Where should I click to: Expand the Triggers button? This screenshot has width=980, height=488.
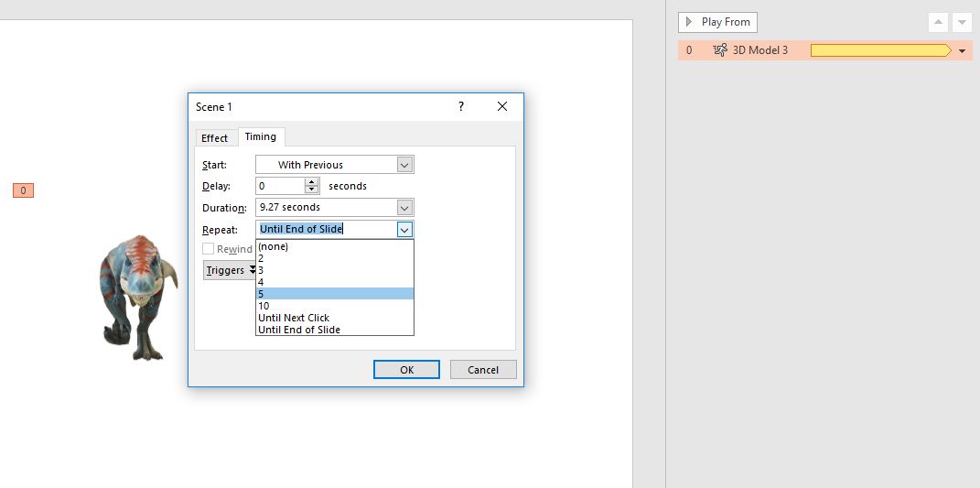point(230,270)
